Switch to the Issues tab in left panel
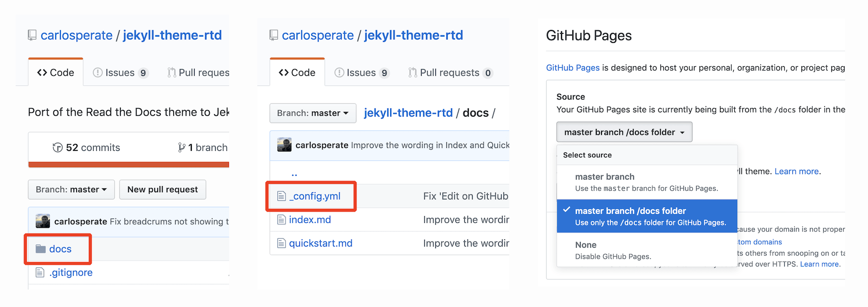The height and width of the screenshot is (307, 868). tap(120, 73)
